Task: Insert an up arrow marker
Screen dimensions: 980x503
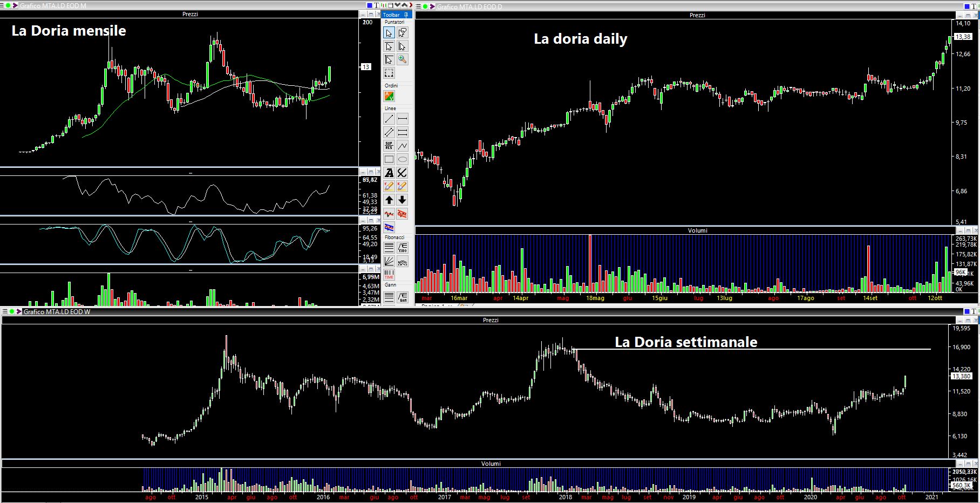Action: [389, 200]
